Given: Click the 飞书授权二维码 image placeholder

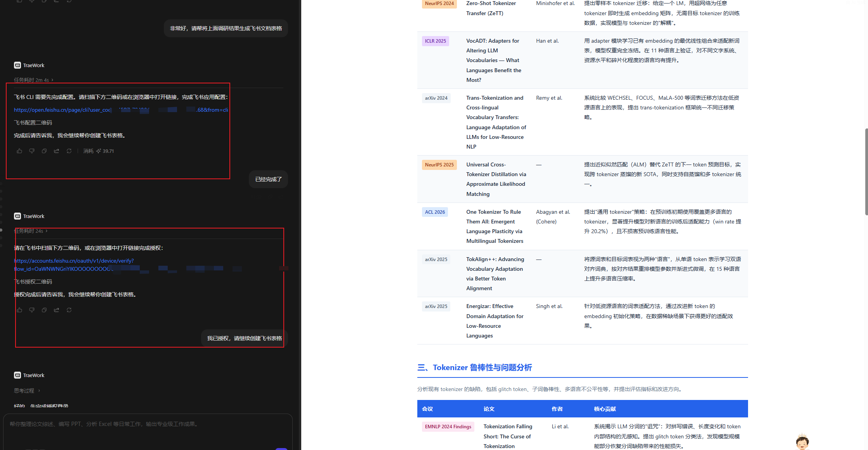Looking at the screenshot, I should click(x=33, y=282).
